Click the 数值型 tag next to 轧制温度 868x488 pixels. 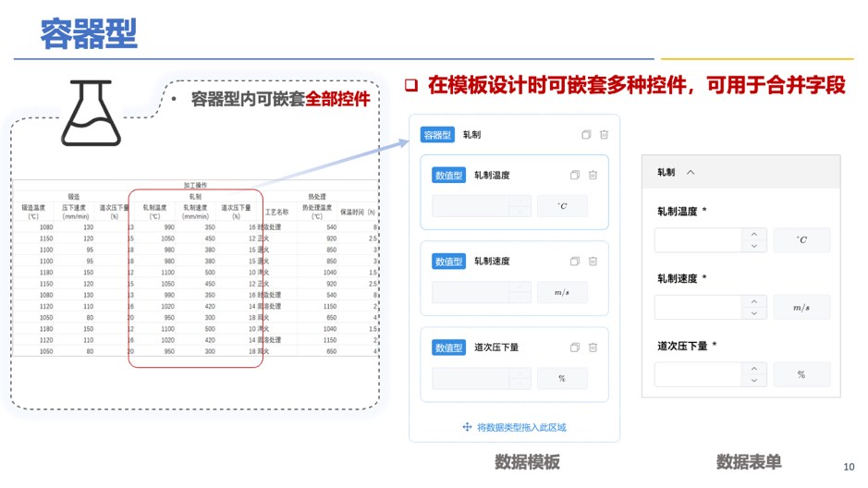448,176
